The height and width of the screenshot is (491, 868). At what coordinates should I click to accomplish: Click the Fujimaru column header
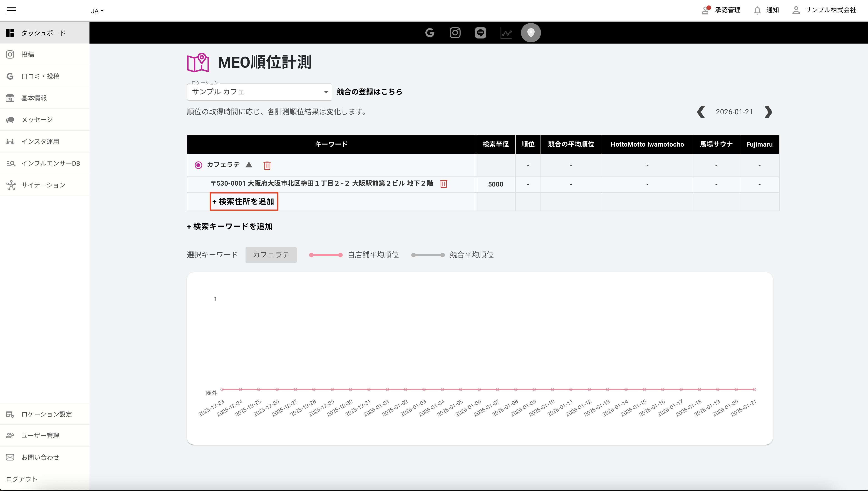(x=759, y=144)
